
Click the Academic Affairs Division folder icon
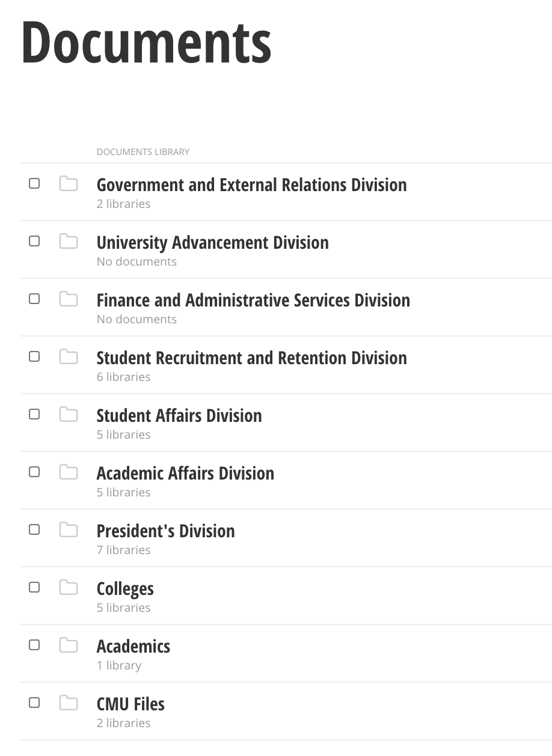click(69, 472)
